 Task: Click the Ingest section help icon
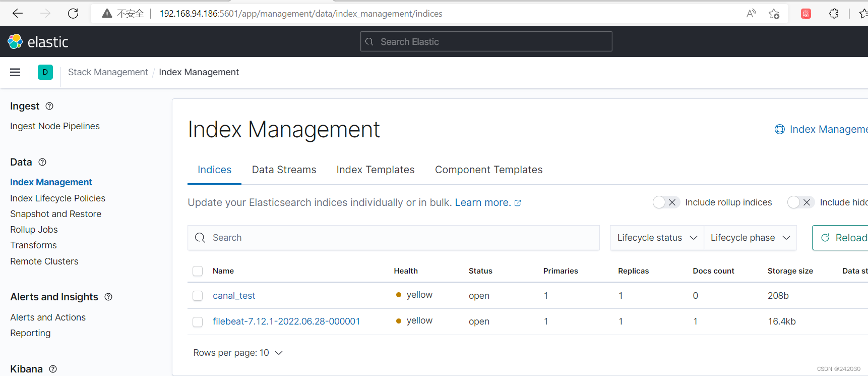point(49,106)
